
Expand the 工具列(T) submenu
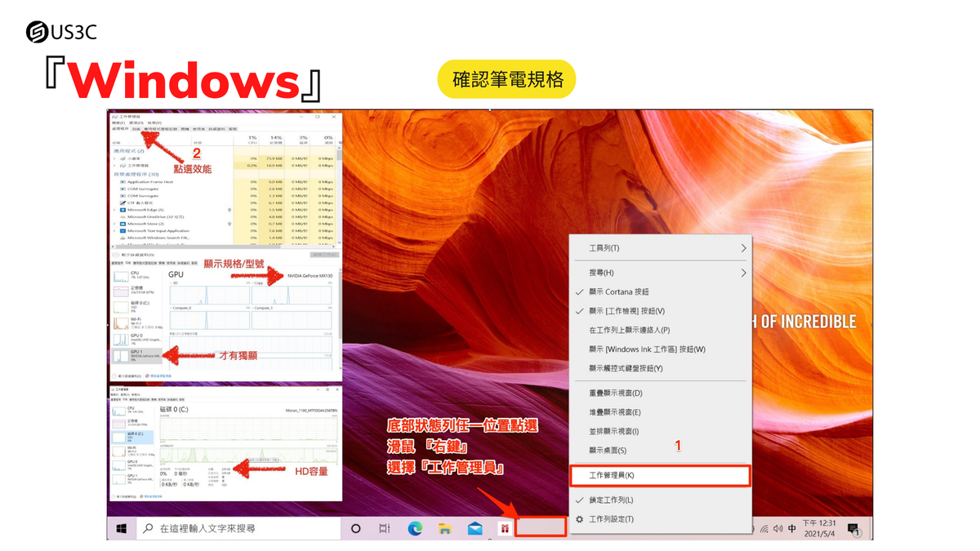[x=659, y=248]
